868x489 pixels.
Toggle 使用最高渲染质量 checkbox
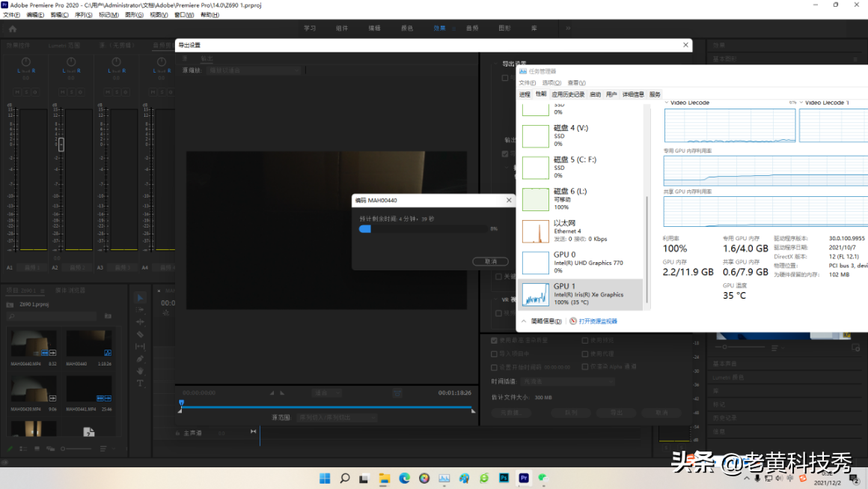(495, 341)
